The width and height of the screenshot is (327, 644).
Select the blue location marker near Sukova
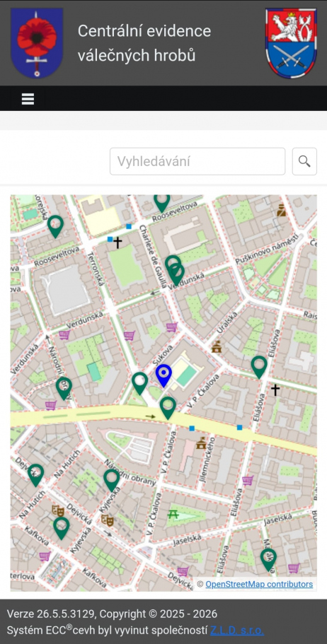point(163,376)
